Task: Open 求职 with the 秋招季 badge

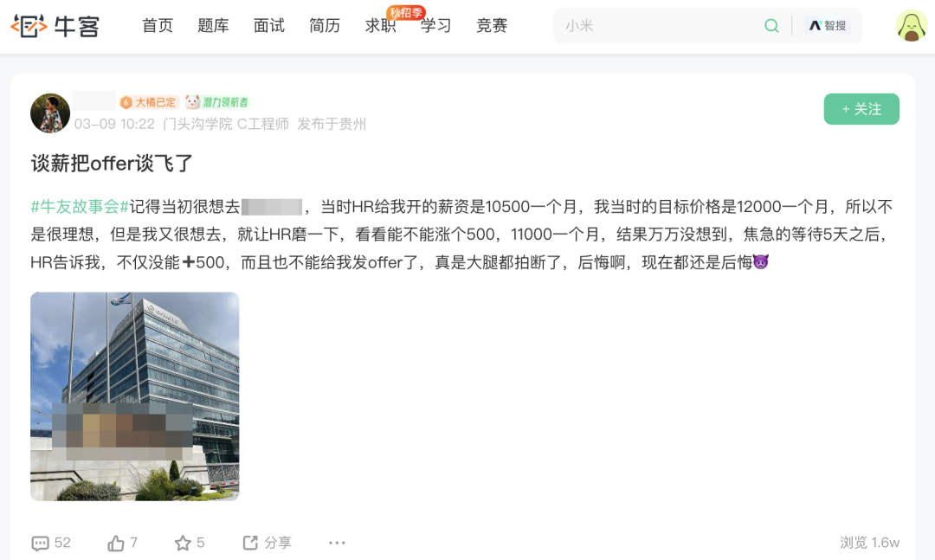Action: click(380, 26)
